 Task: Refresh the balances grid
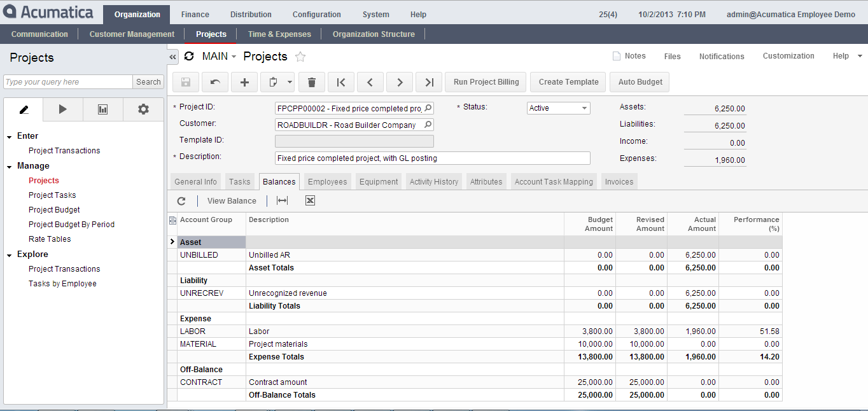[x=181, y=200]
